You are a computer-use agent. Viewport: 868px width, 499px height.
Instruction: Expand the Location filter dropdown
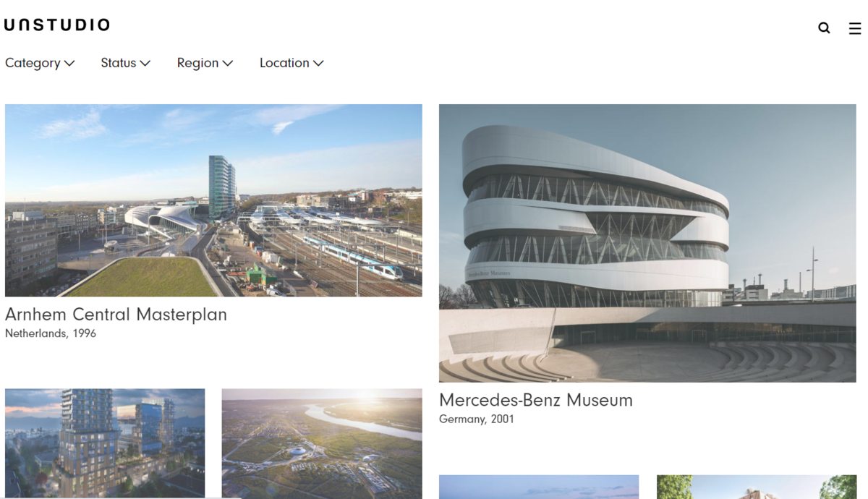292,63
